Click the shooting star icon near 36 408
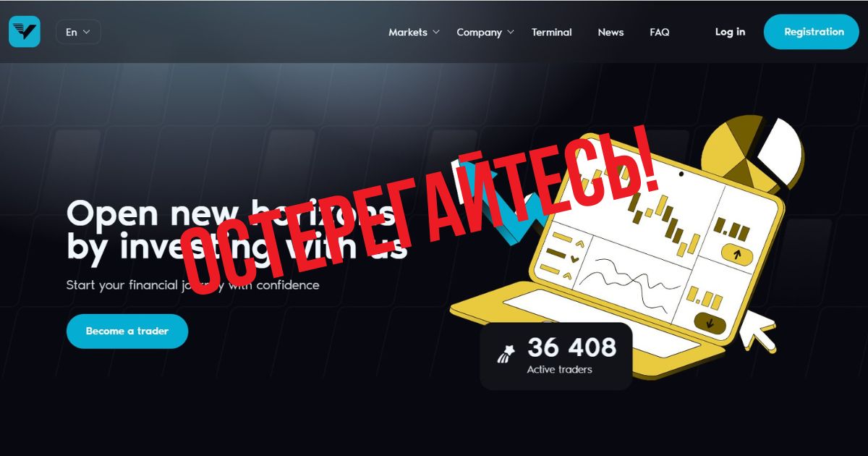Viewport: 868px width, 456px height. tap(506, 354)
